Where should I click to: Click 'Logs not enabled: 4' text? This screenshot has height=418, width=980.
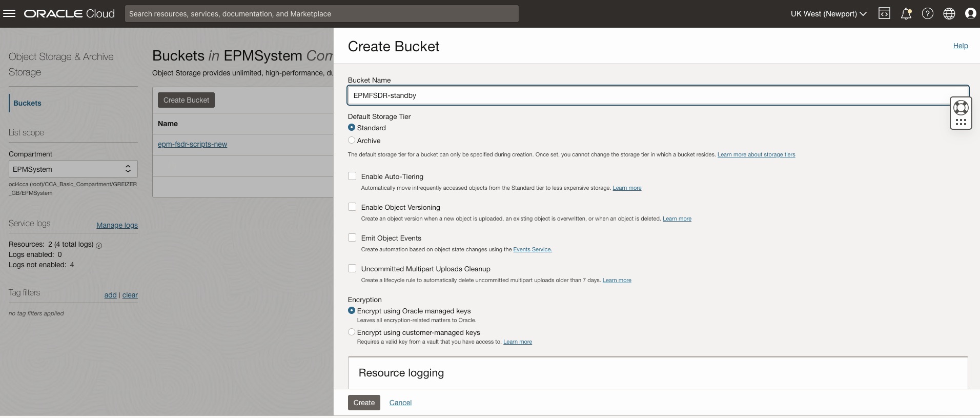tap(42, 265)
